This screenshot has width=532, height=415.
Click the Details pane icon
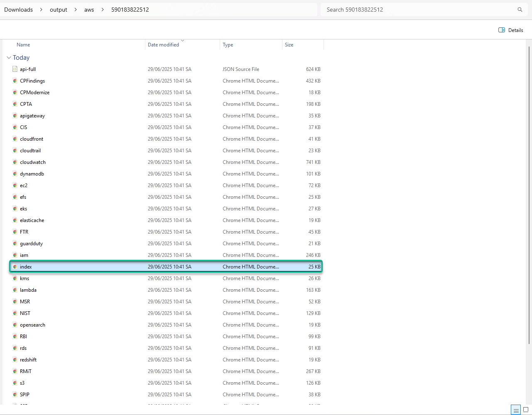[x=502, y=30]
